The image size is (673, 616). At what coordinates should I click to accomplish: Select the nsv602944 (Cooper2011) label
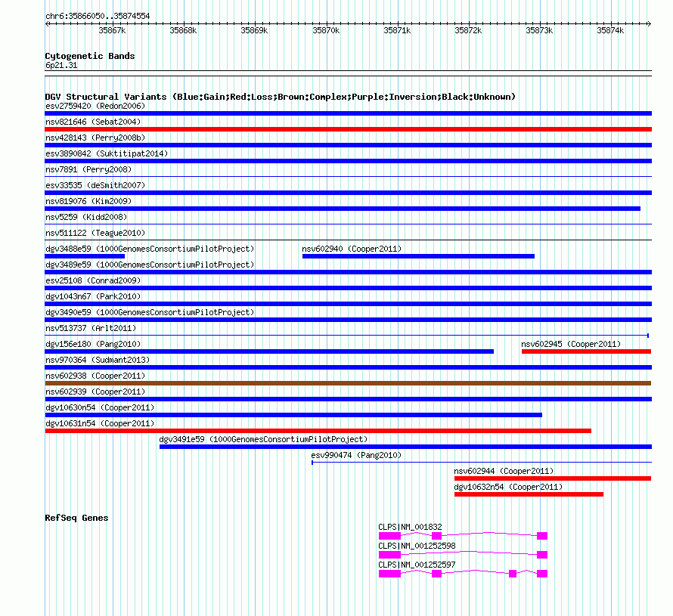(504, 471)
